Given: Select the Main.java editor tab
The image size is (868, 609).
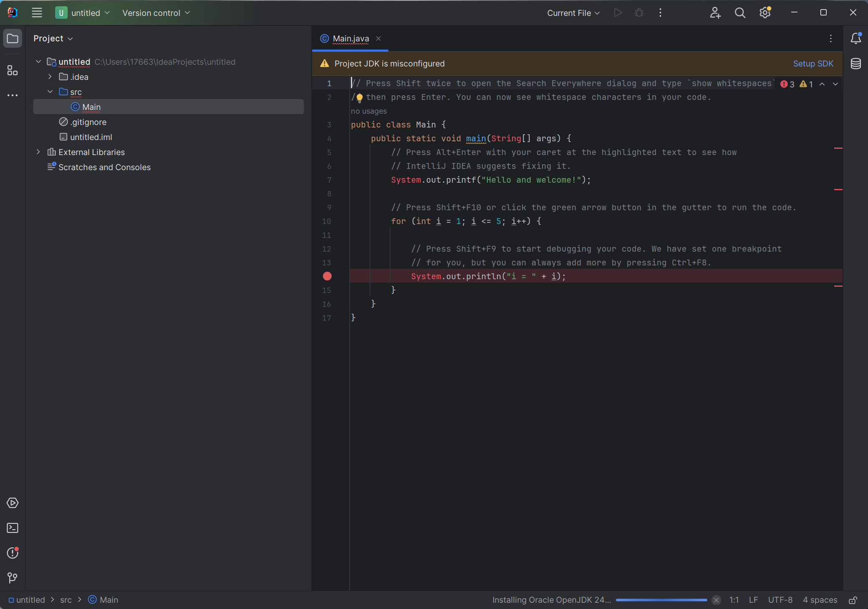Looking at the screenshot, I should coord(350,38).
